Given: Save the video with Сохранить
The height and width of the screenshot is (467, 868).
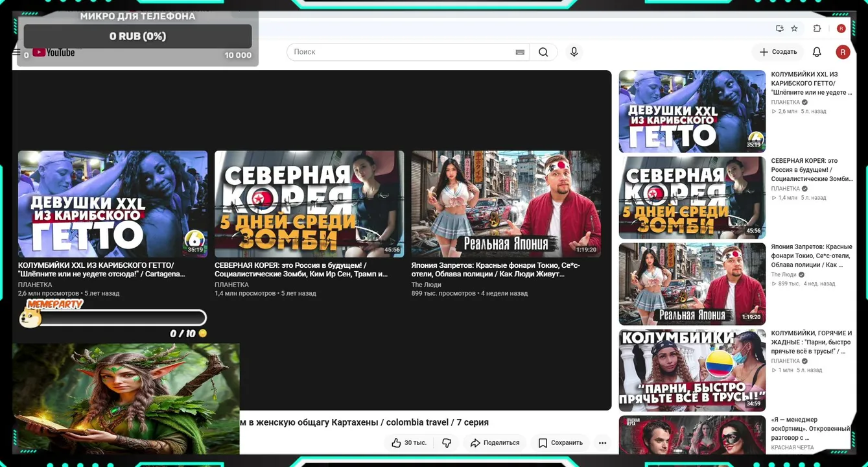Looking at the screenshot, I should click(x=560, y=442).
